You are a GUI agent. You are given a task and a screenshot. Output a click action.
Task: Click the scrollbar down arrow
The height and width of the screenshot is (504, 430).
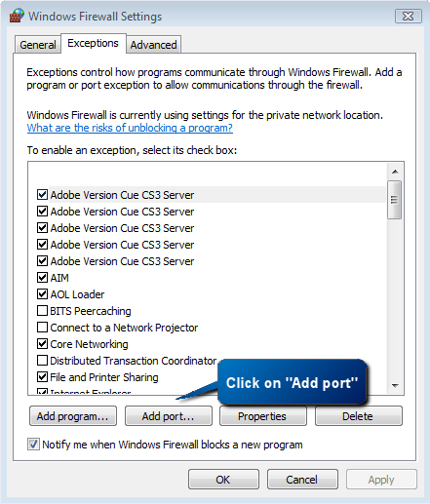click(395, 386)
